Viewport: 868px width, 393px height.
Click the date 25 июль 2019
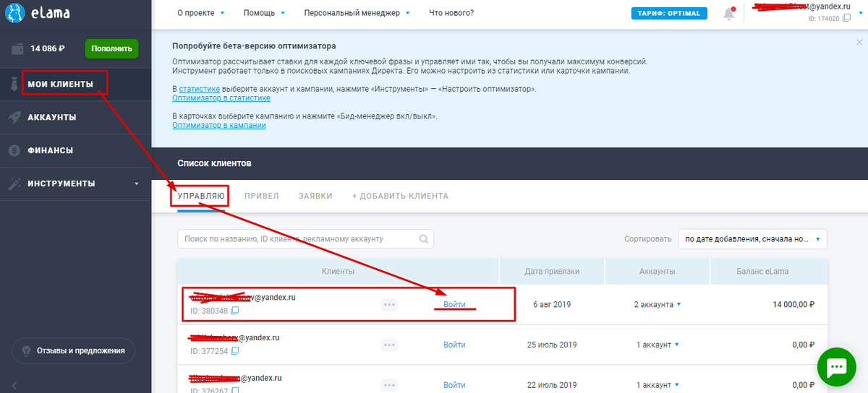552,345
